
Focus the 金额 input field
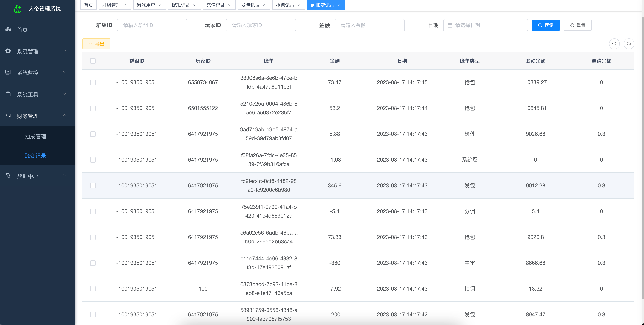tap(370, 25)
